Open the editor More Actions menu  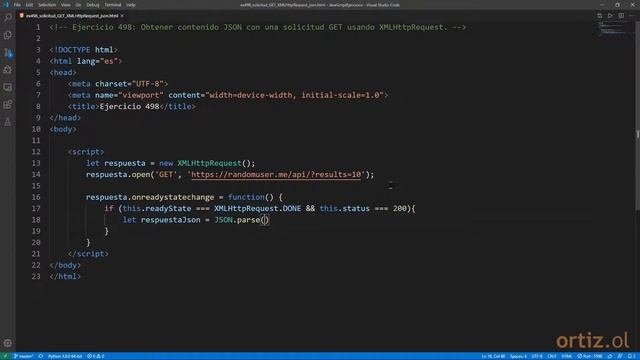click(631, 16)
